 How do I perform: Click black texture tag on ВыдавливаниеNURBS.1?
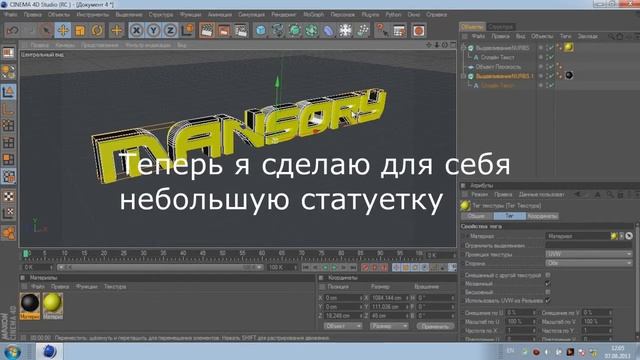[x=569, y=76]
